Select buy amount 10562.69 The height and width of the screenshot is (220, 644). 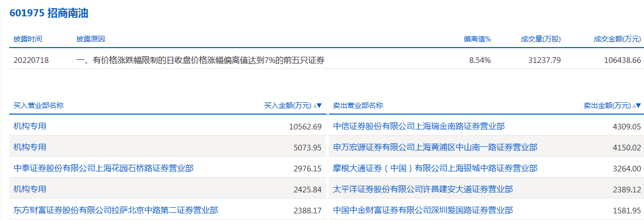pos(305,126)
